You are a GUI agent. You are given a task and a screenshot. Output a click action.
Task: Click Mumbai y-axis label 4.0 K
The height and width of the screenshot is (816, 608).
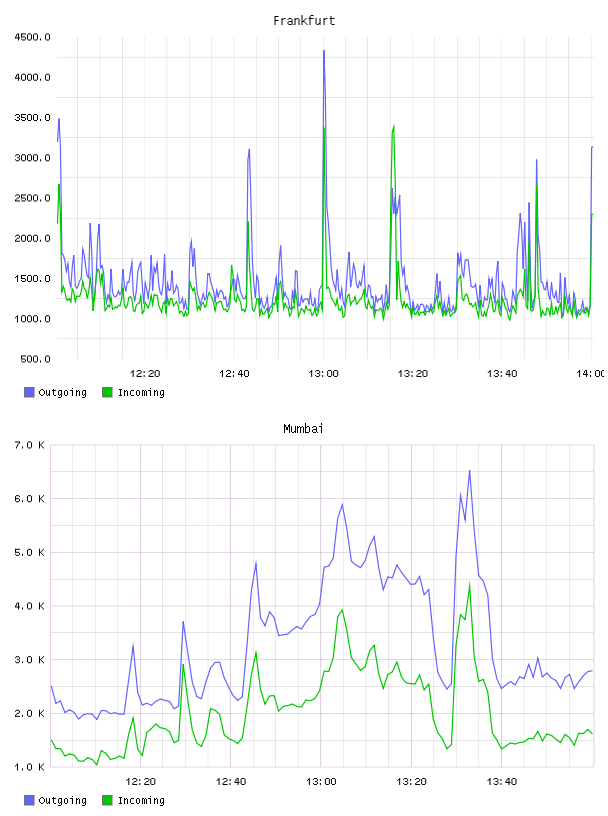29,606
